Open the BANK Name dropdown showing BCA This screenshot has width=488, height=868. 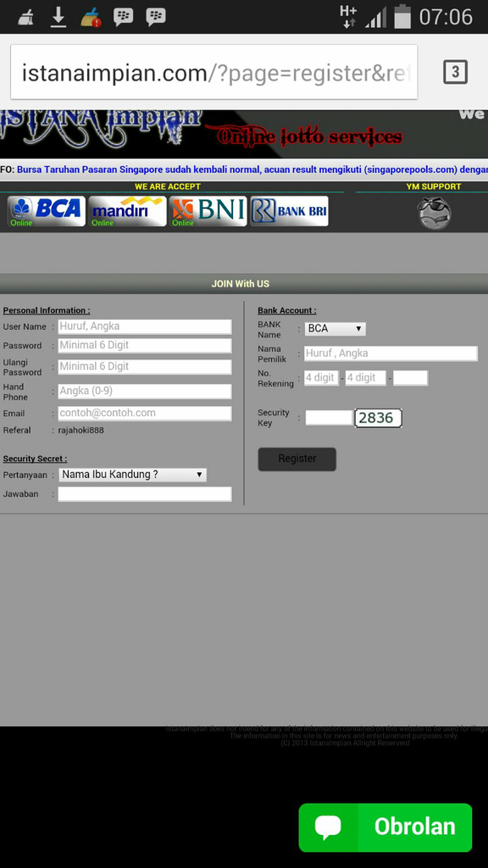335,329
